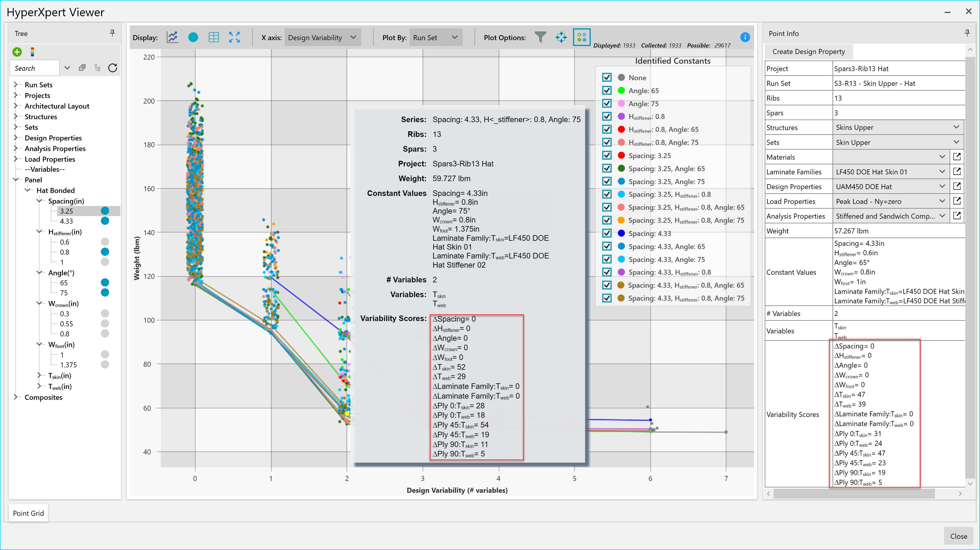This screenshot has width=980, height=550.
Task: Expand the Tskin(in) tree node
Action: point(40,375)
